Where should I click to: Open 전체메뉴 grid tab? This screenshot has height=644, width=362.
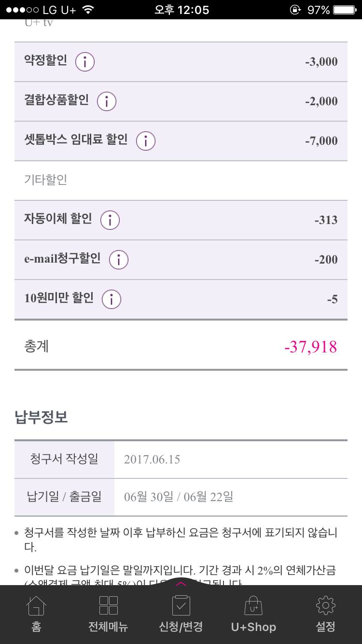(108, 614)
